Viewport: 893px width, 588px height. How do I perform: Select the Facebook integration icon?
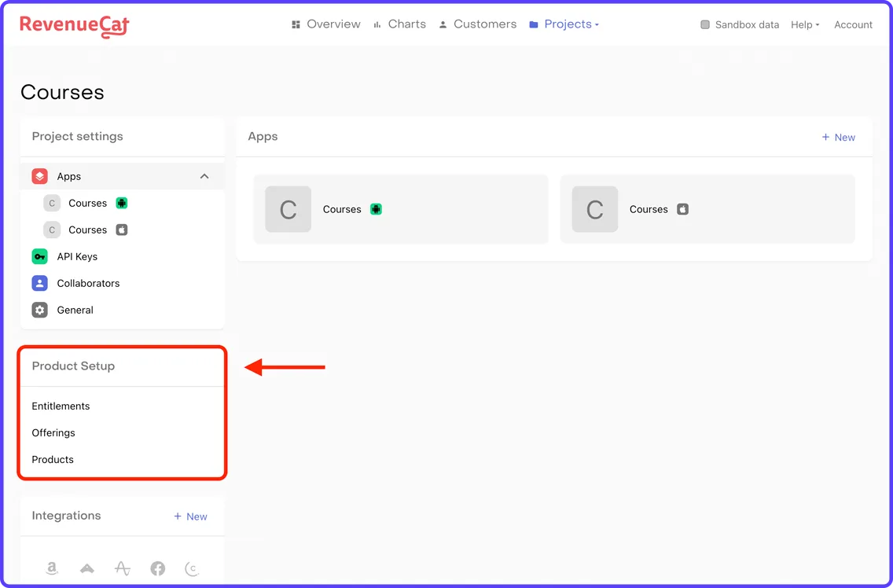(x=158, y=568)
